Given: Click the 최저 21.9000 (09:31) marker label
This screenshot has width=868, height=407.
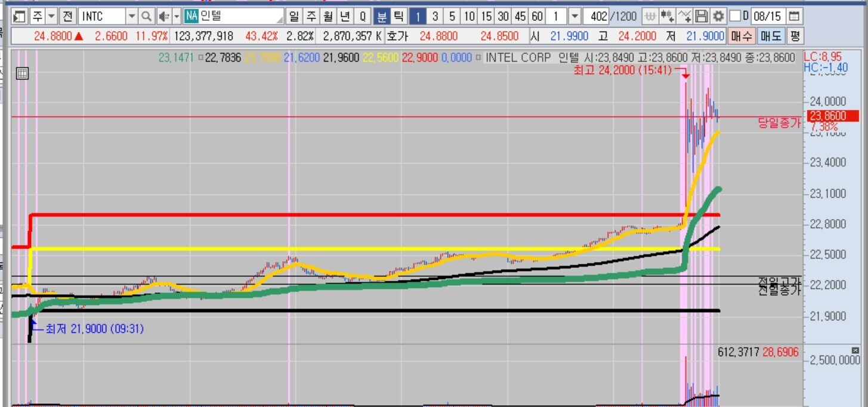Looking at the screenshot, I should (x=95, y=329).
